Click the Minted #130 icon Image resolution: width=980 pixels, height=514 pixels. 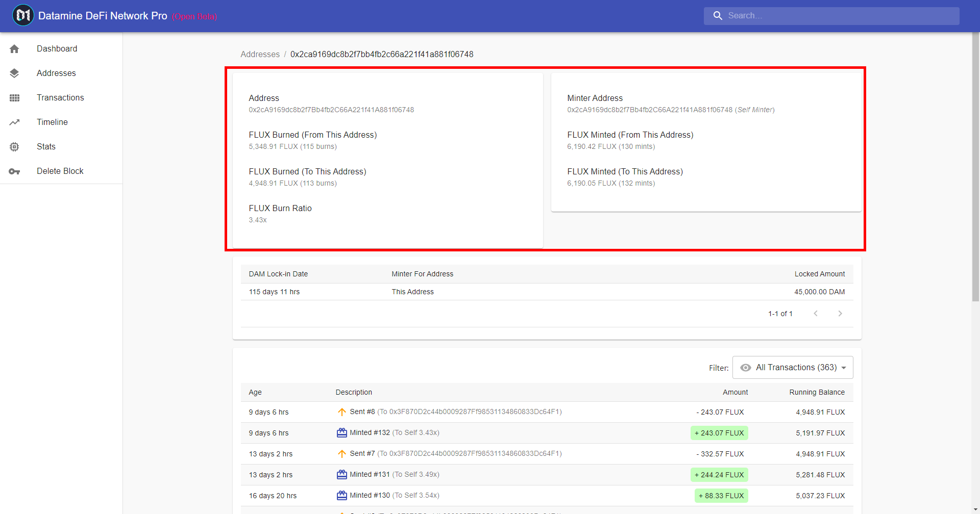342,496
